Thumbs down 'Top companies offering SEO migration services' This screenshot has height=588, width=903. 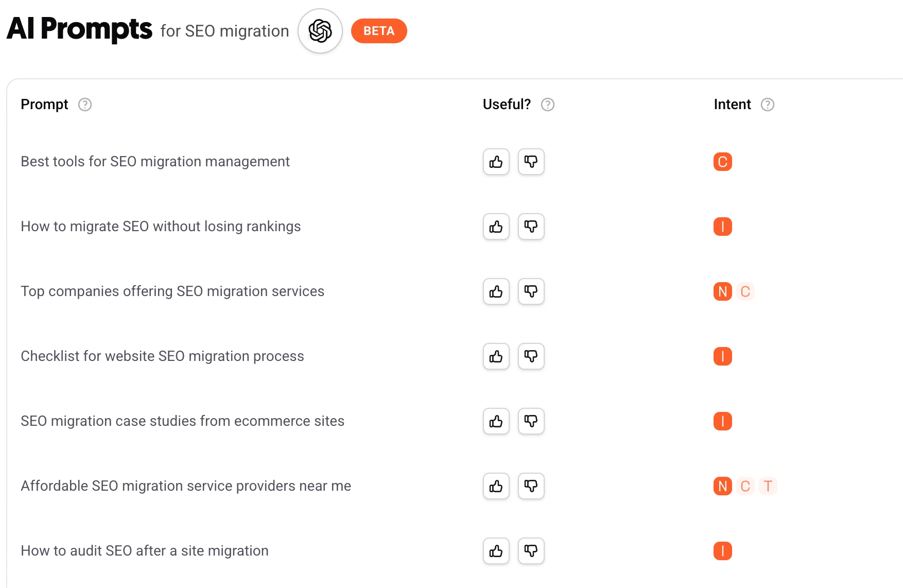[x=531, y=292]
